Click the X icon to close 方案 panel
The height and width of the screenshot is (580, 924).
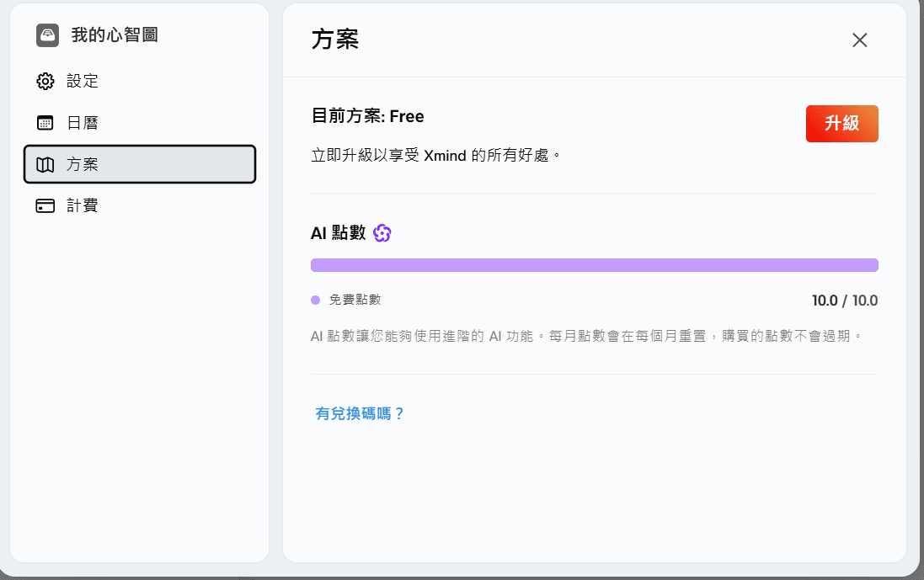pyautogui.click(x=859, y=40)
